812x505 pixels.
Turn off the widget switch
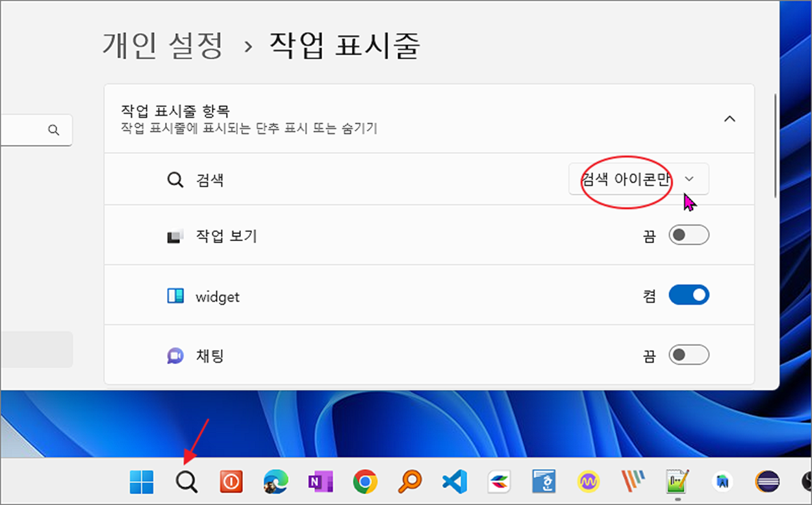(689, 295)
